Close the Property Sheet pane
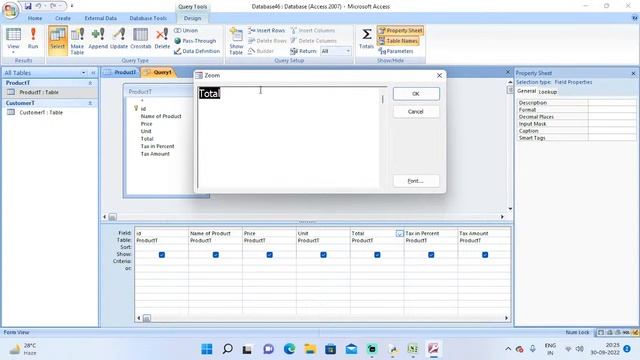 point(633,73)
